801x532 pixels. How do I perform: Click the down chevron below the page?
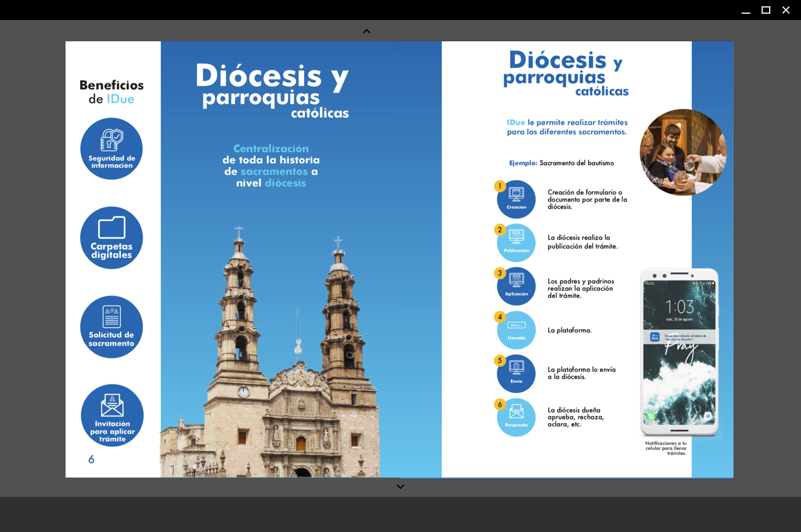400,486
